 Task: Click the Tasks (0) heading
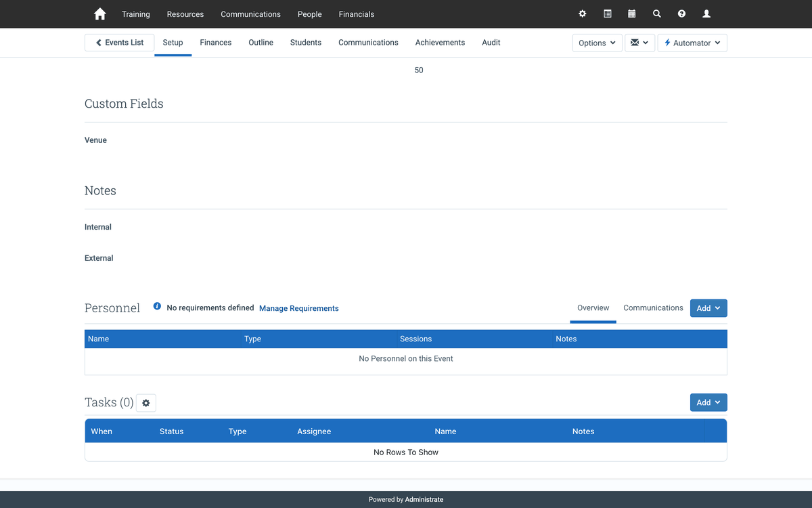click(x=109, y=402)
